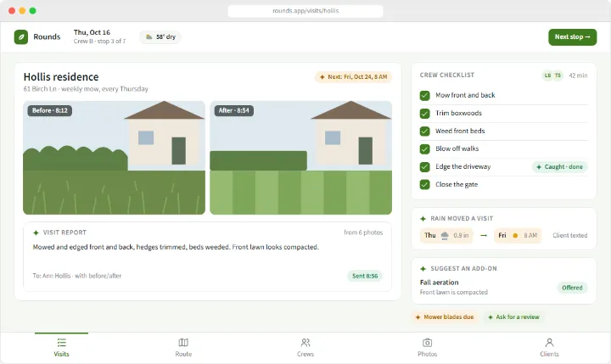This screenshot has width=611, height=364.
Task: Click the Offered badge for Fall aeration
Action: (572, 288)
